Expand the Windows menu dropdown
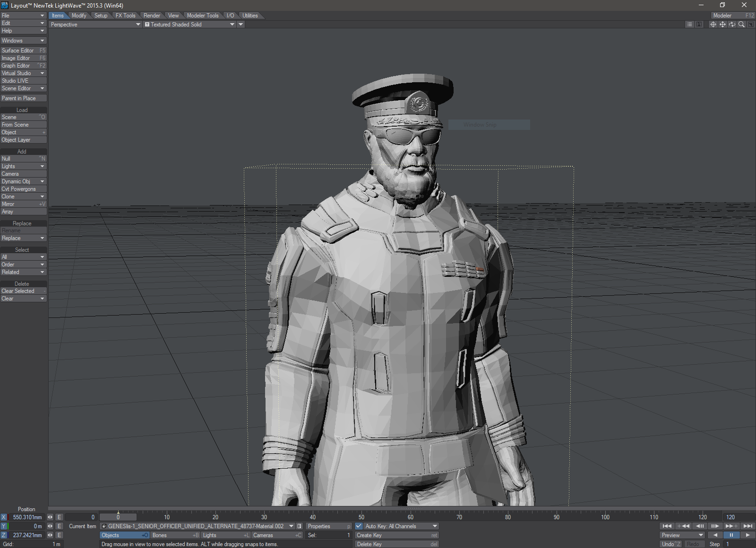756x548 pixels. (x=23, y=41)
